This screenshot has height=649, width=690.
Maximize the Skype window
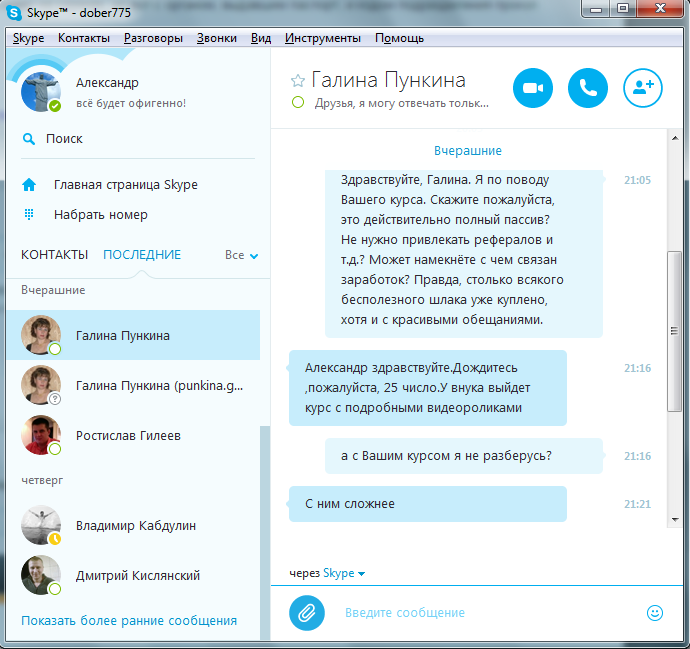tap(623, 9)
